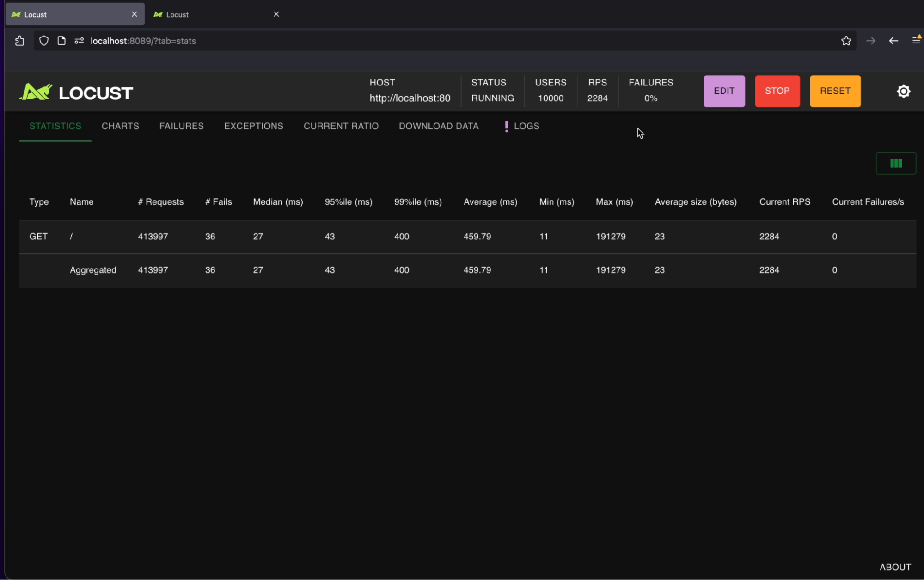The height and width of the screenshot is (580, 924).
Task: Click the GET type cell
Action: pos(38,237)
